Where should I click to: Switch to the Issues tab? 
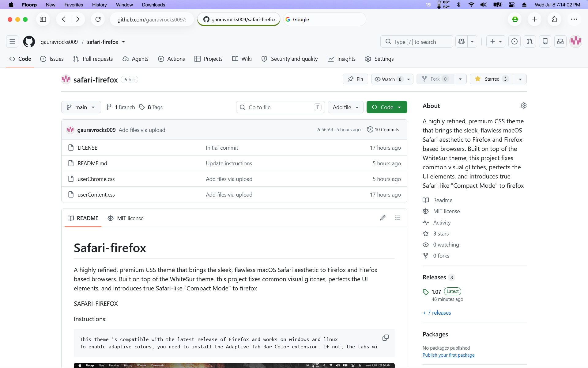pyautogui.click(x=52, y=59)
